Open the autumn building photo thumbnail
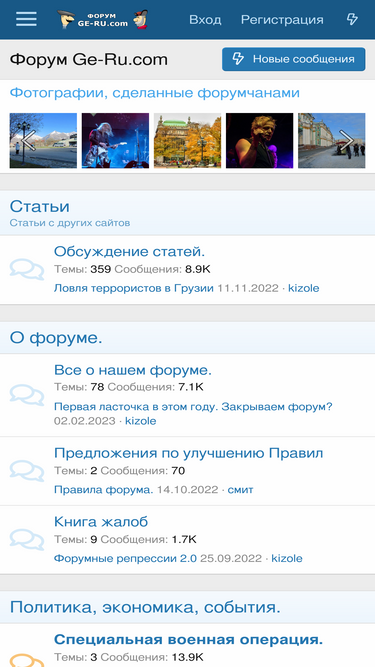The height and width of the screenshot is (667, 375). (188, 140)
